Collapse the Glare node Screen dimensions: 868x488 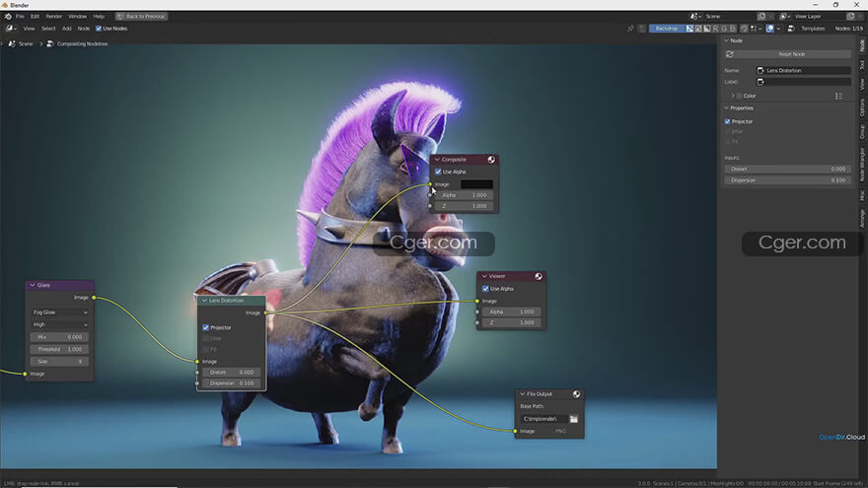(x=33, y=285)
